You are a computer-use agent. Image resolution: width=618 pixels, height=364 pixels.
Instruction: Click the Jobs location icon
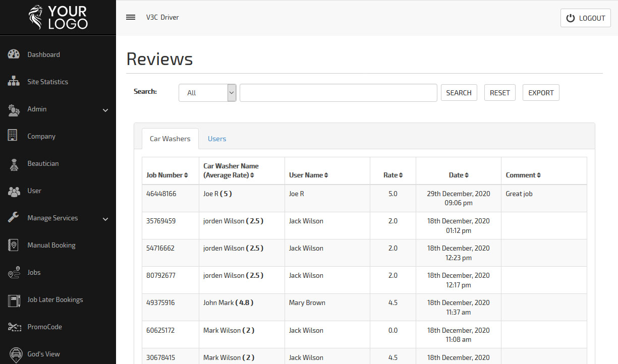point(14,272)
